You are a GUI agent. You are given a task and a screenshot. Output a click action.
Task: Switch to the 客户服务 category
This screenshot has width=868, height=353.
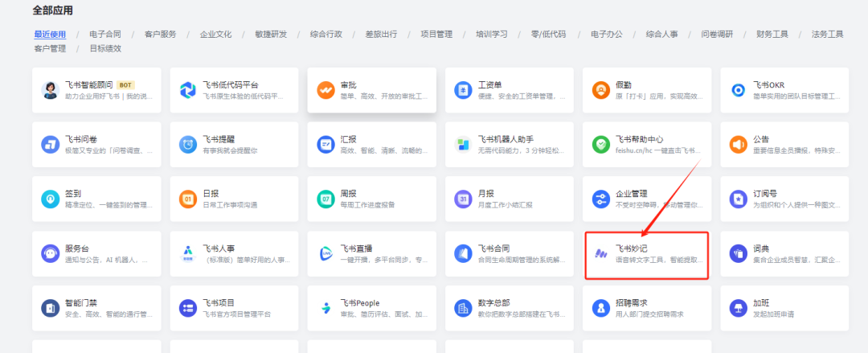pos(161,34)
